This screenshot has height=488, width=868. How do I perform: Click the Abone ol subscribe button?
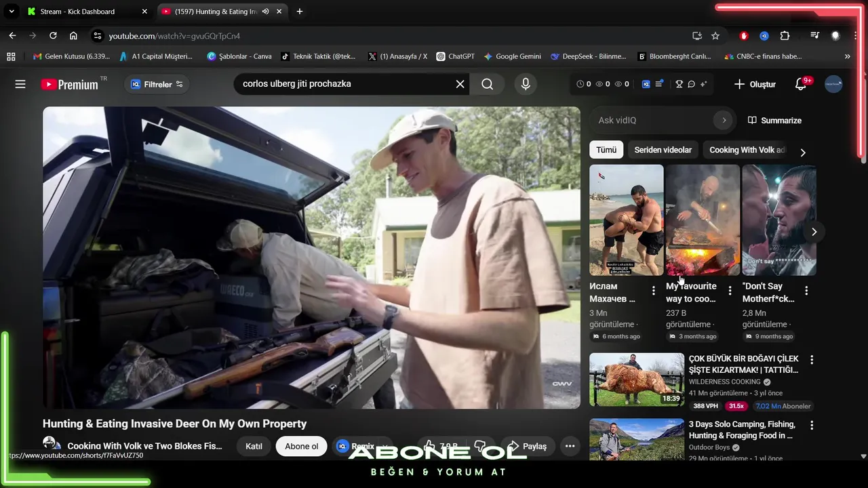(301, 446)
